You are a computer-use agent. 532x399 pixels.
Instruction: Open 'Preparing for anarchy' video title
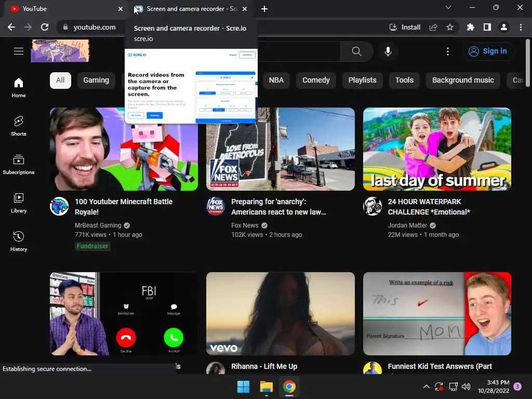click(278, 207)
